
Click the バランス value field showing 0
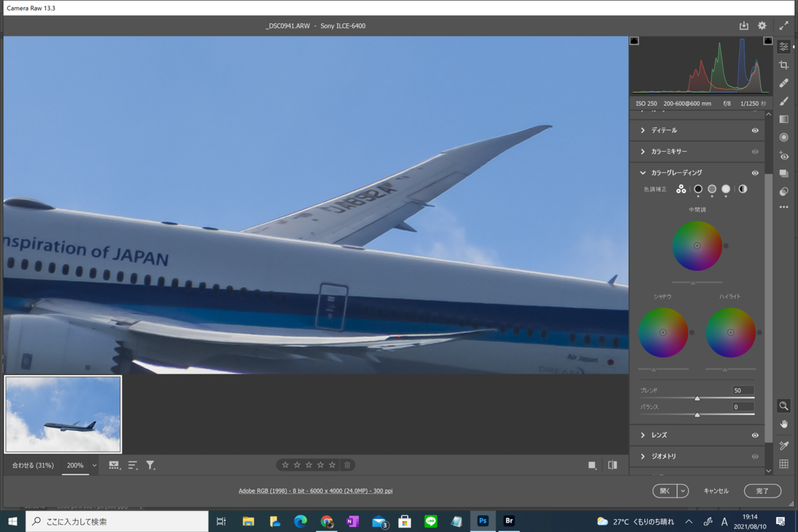coord(743,406)
